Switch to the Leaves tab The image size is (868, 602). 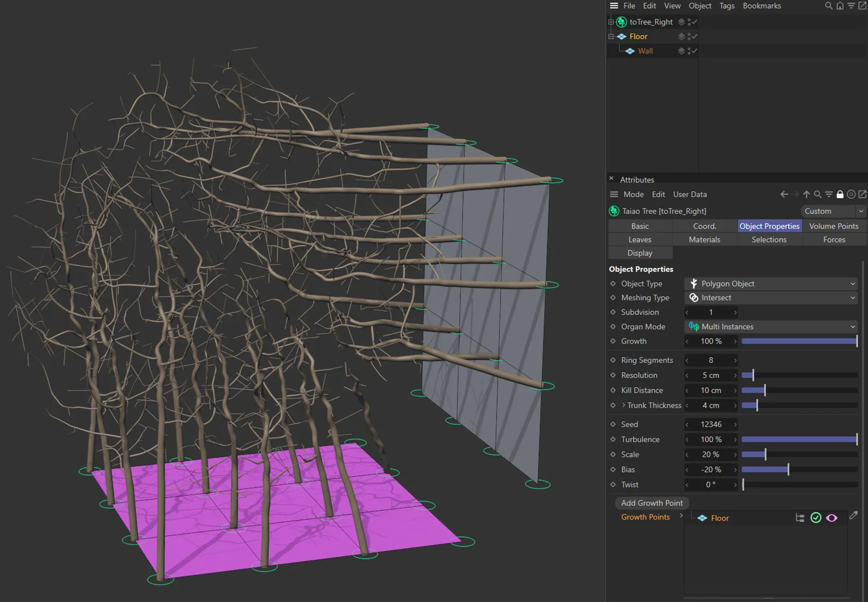(640, 240)
